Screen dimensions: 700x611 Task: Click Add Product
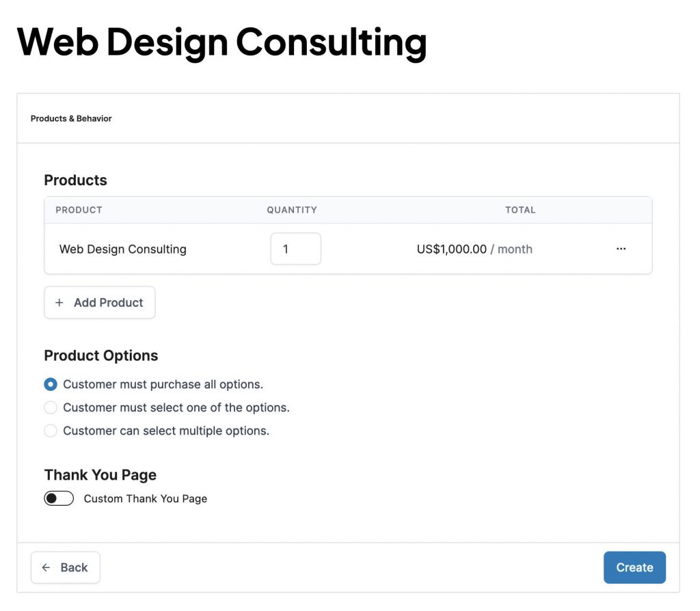100,302
